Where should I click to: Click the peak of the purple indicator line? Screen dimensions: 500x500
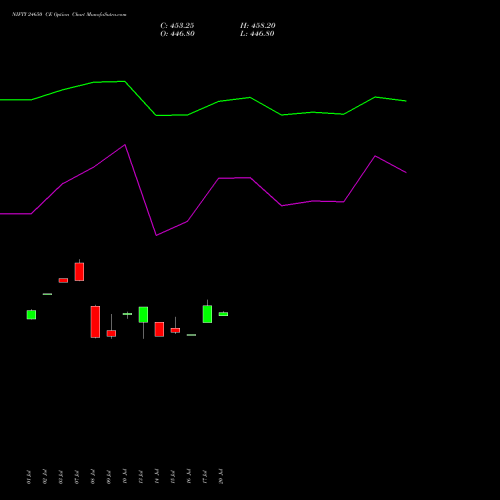[x=125, y=145]
